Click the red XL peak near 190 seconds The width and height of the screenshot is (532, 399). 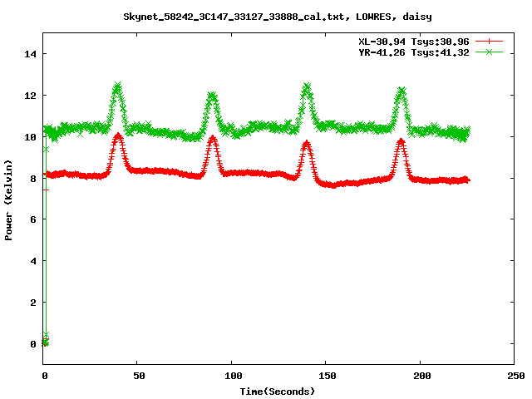[x=401, y=141]
